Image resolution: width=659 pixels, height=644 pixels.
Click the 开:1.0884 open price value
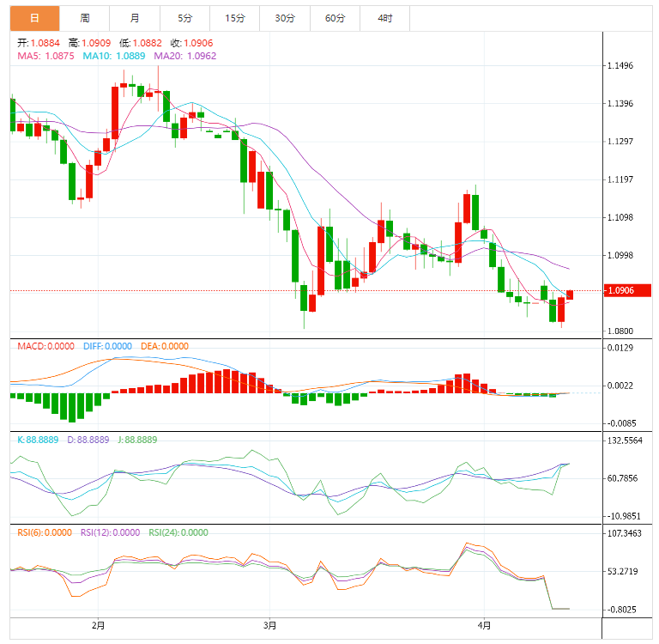(39, 43)
